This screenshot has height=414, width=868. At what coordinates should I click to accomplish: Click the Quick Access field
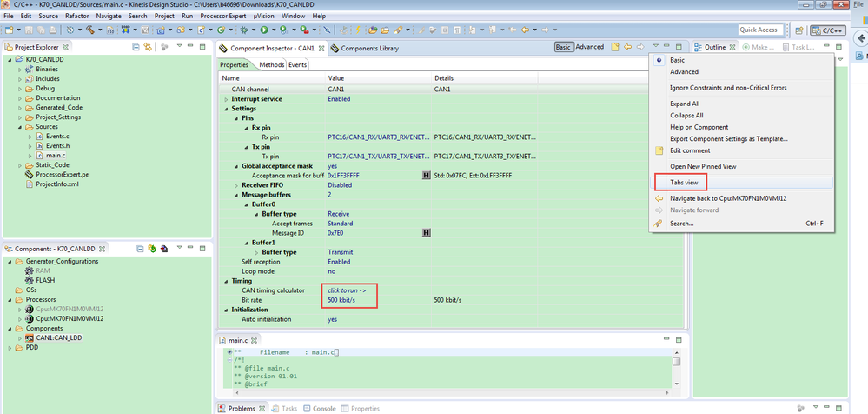759,30
